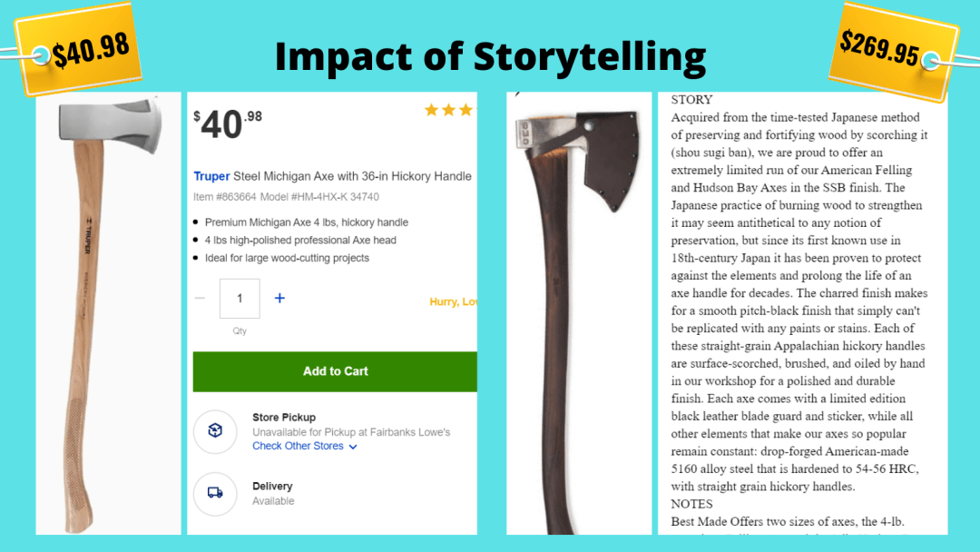Decrease quantity with the minus icon
The width and height of the screenshot is (980, 552).
click(200, 298)
